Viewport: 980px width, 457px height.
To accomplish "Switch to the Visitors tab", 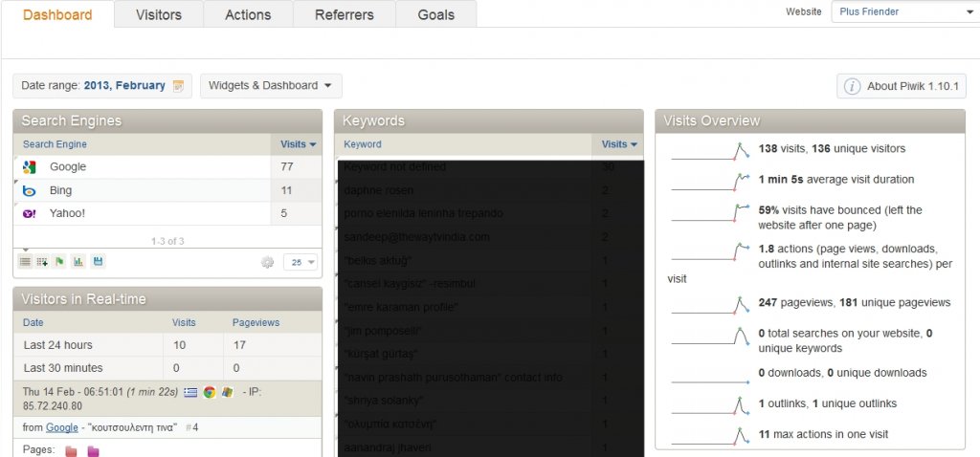I will pos(159,14).
